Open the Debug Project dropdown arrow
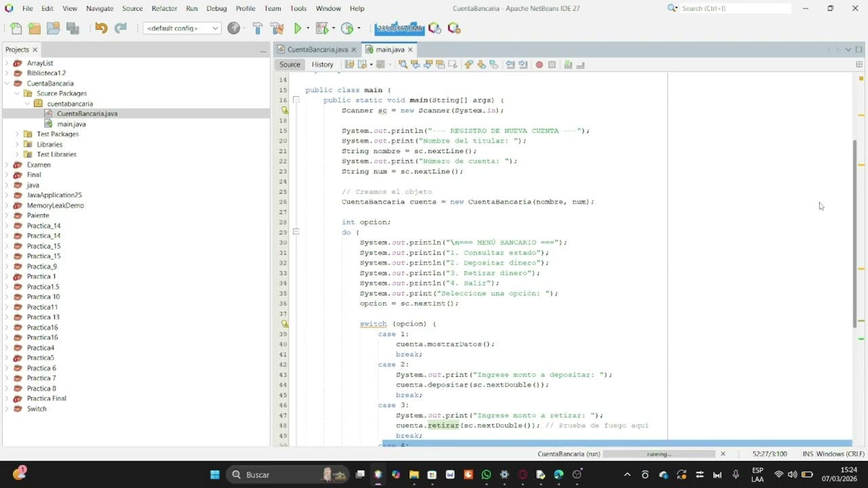This screenshot has width=868, height=488. 334,28
